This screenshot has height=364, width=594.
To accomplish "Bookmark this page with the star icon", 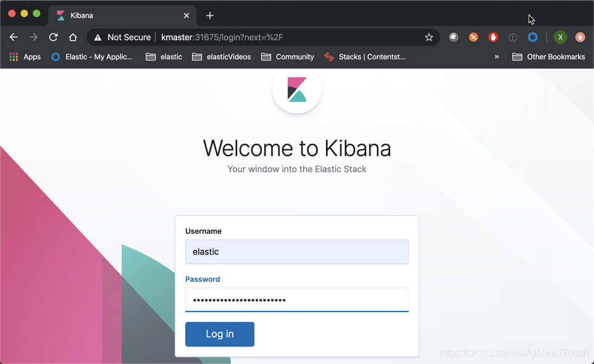I will click(429, 37).
